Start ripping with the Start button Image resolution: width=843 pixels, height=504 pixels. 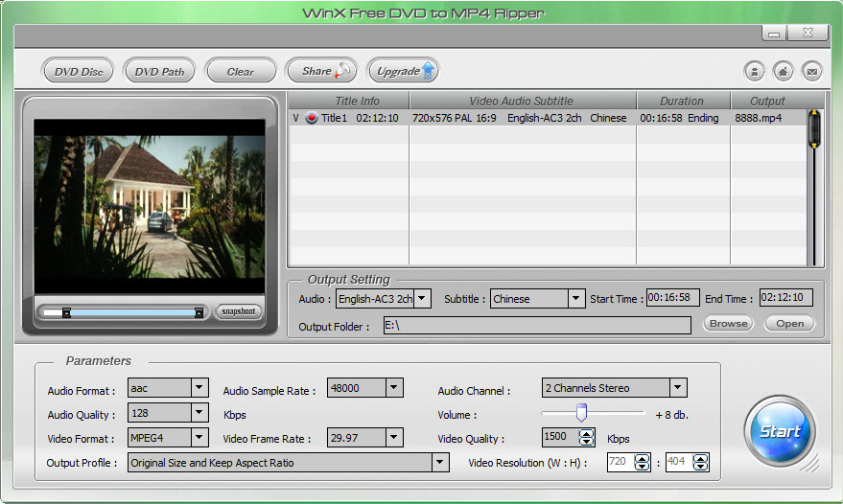click(x=780, y=431)
